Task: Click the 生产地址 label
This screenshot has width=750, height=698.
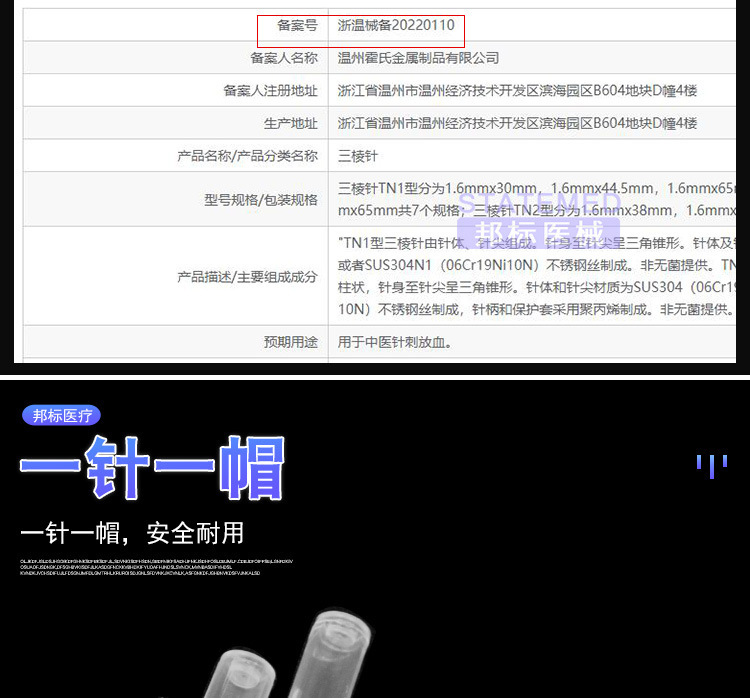Action: pos(291,123)
